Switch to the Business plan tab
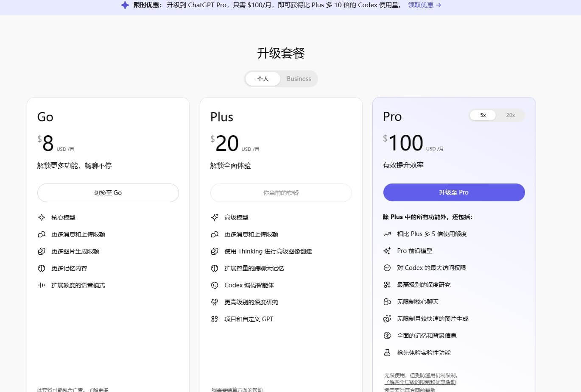581x392 pixels. pyautogui.click(x=299, y=79)
